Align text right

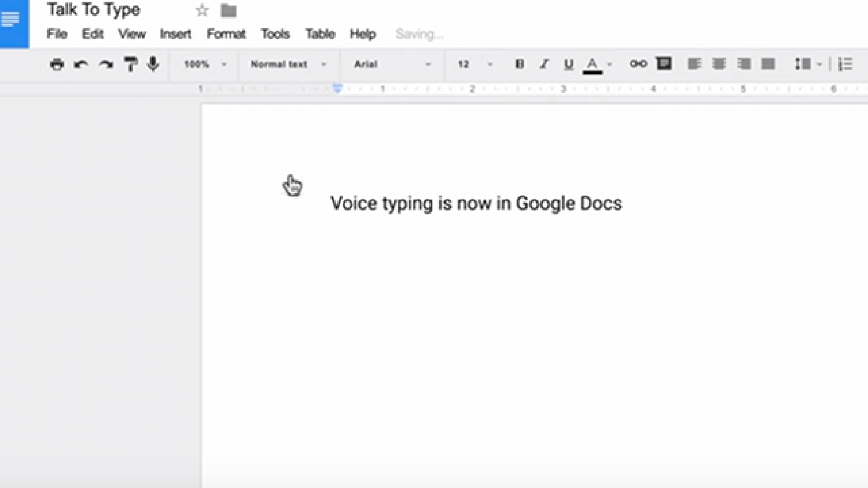tap(744, 64)
